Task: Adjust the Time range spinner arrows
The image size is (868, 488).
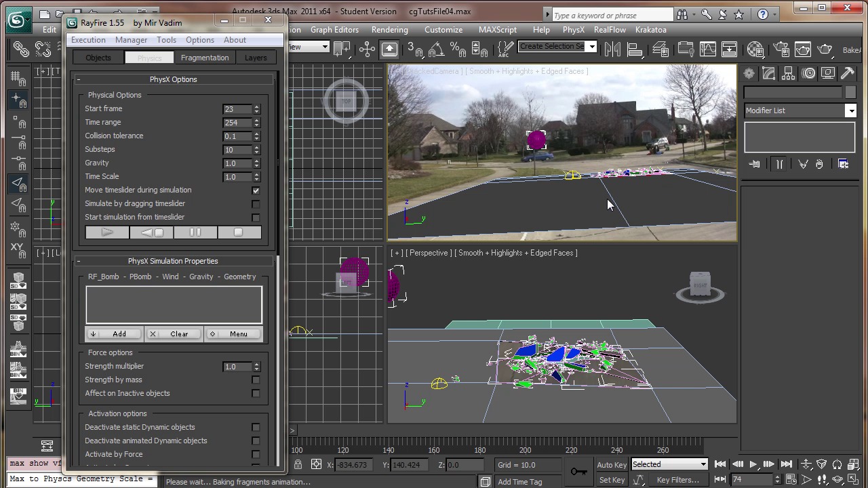Action: pyautogui.click(x=256, y=123)
